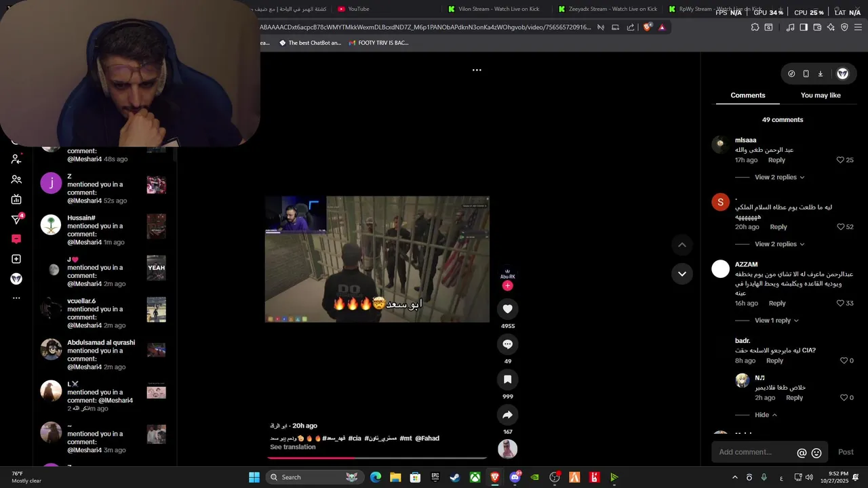Open The best ChatBot bookmark
This screenshot has width=868, height=488.
(x=310, y=43)
